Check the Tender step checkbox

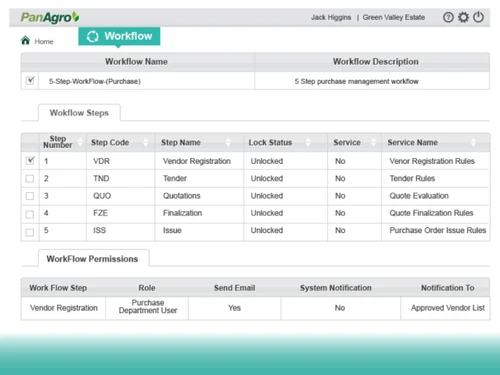[30, 179]
